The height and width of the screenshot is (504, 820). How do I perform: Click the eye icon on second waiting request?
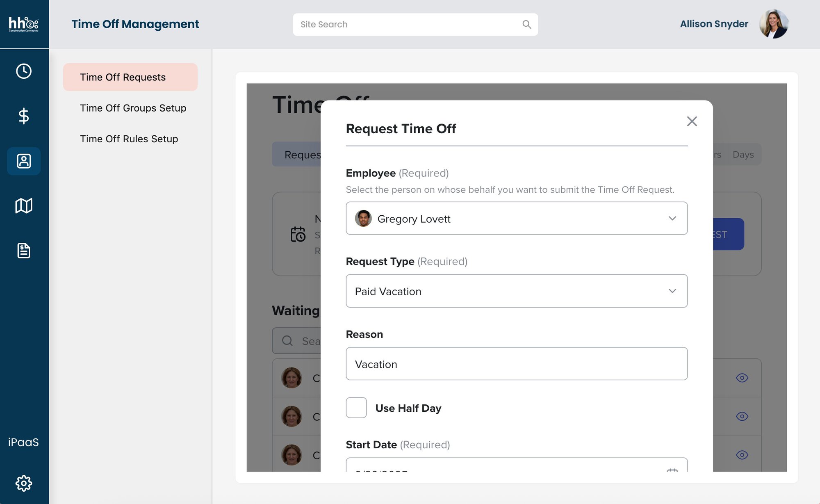point(742,416)
